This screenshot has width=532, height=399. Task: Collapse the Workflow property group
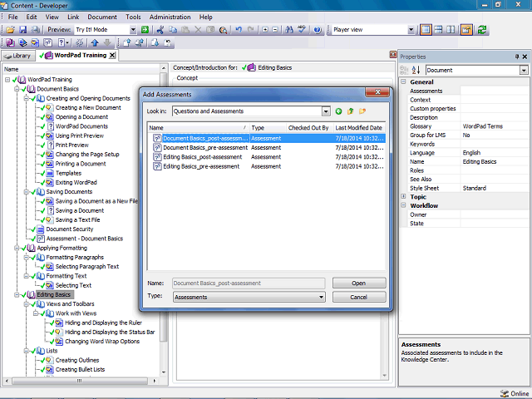403,205
